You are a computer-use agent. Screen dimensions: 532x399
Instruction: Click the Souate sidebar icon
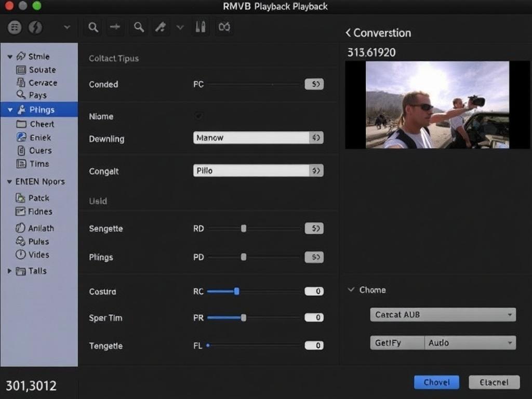pyautogui.click(x=21, y=70)
